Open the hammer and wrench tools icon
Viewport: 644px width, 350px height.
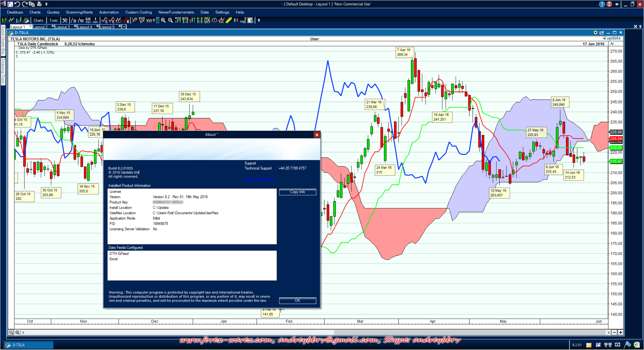coord(65,20)
